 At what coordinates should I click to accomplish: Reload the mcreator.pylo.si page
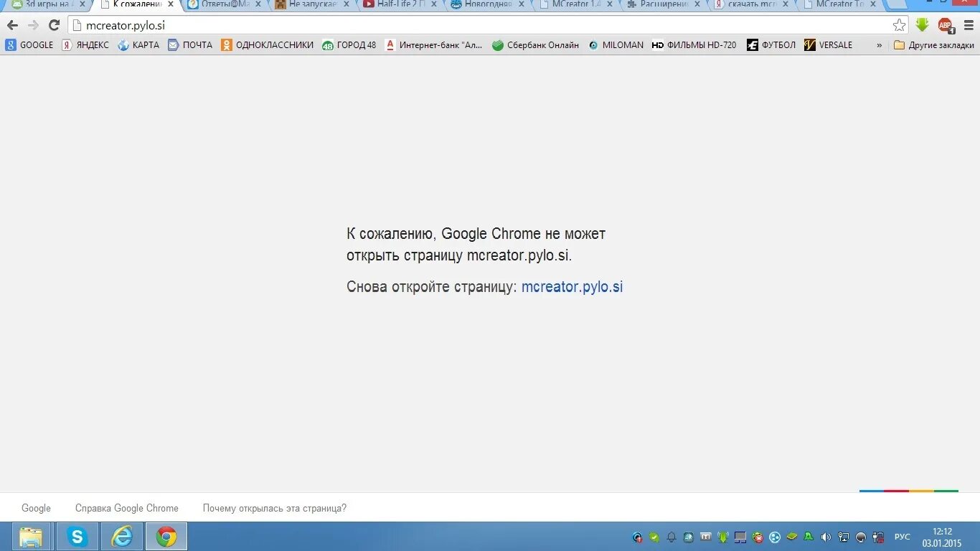click(54, 25)
